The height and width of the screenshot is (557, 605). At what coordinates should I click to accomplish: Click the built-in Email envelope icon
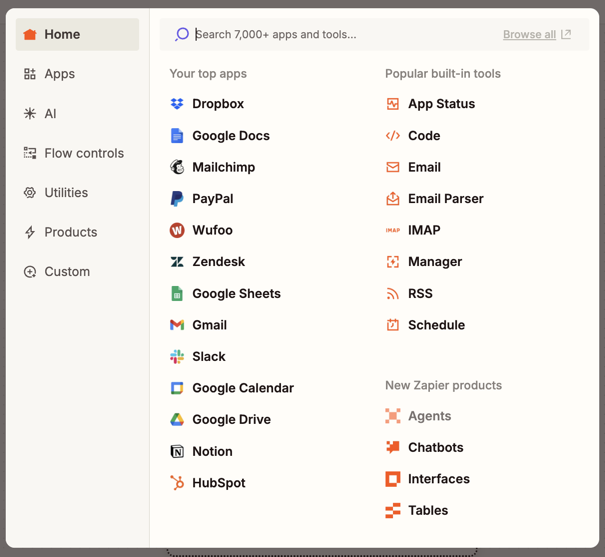pyautogui.click(x=393, y=167)
